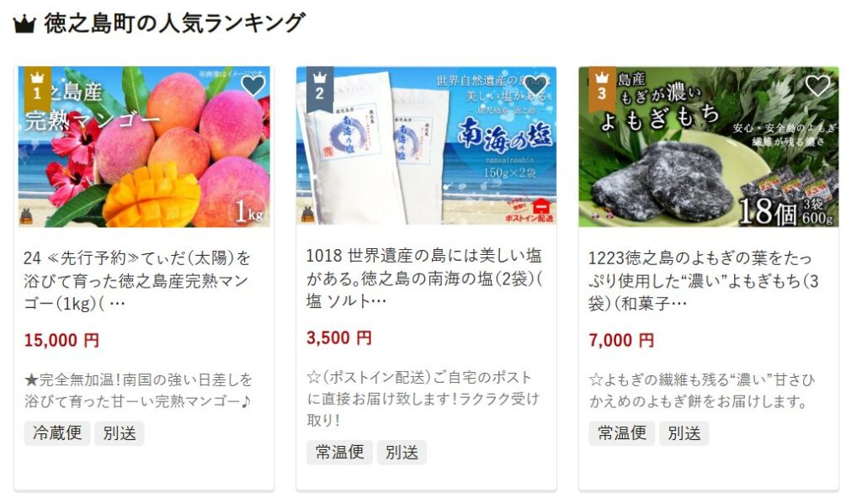
Task: Open the 南海の塩 product image
Action: coord(426,146)
